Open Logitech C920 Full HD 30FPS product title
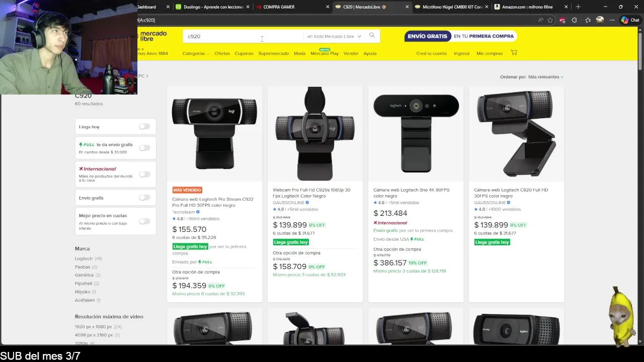The width and height of the screenshot is (644, 362). tap(511, 193)
